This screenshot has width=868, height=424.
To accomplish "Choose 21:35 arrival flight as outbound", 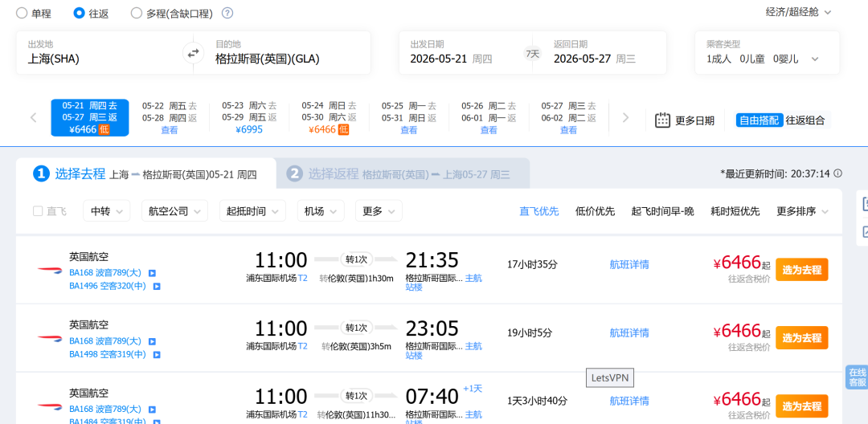I will point(801,270).
